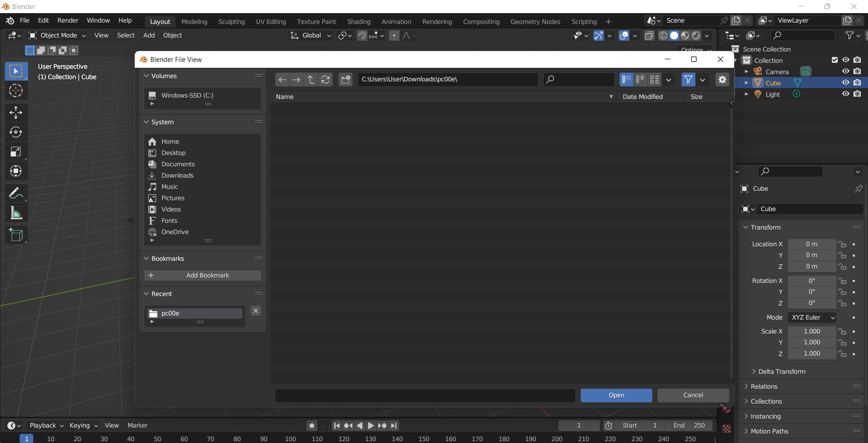Open the Render menu
The width and height of the screenshot is (868, 443).
(x=68, y=20)
